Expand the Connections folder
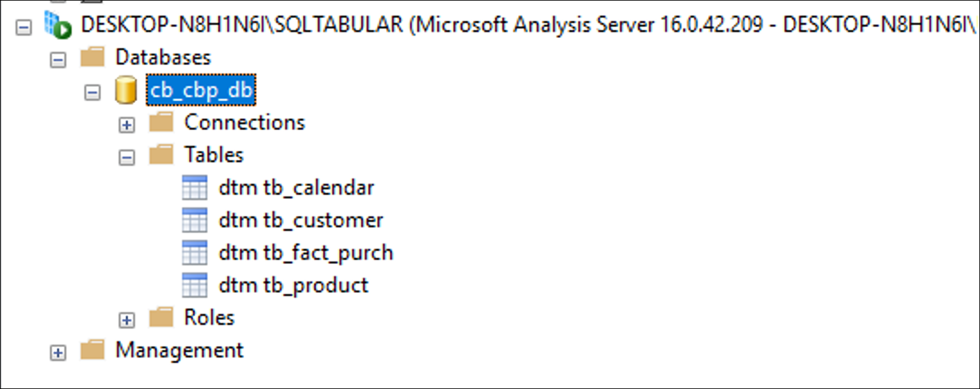The image size is (980, 389). 127,125
